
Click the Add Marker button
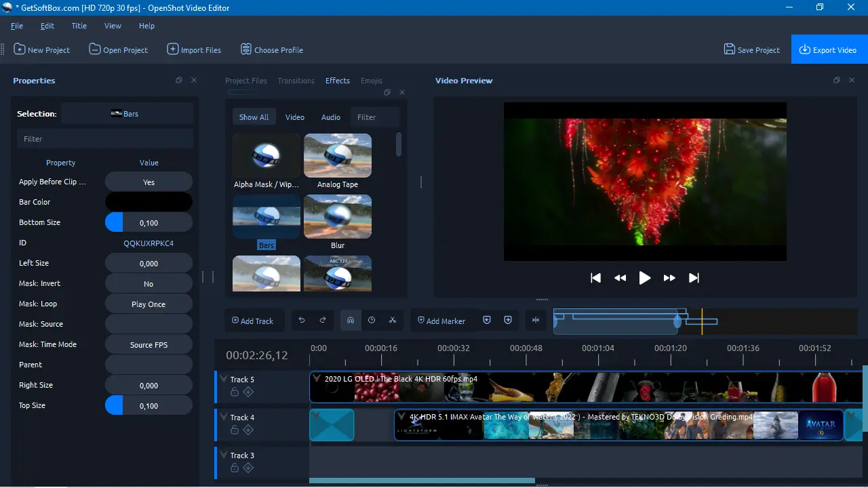441,321
